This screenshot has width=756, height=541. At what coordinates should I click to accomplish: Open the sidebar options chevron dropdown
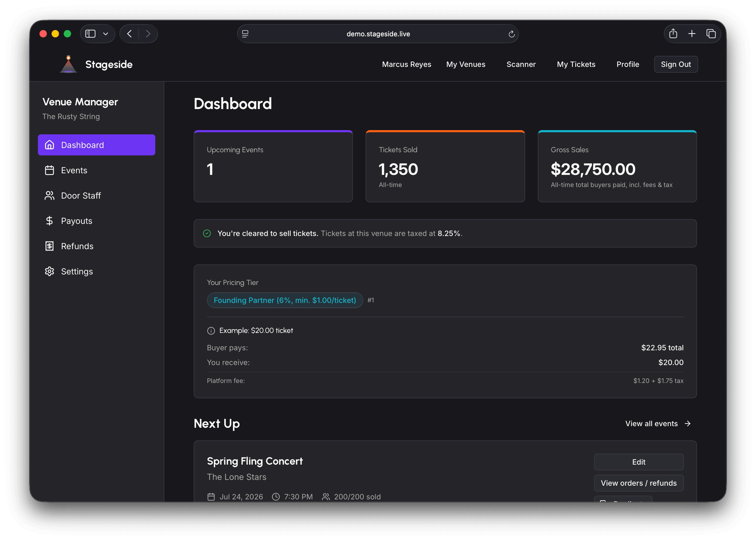coord(106,34)
